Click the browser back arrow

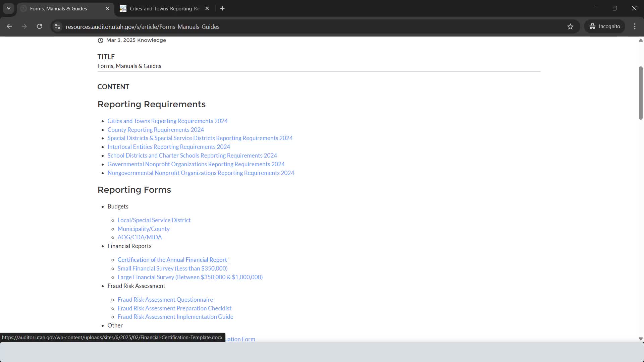pyautogui.click(x=9, y=26)
